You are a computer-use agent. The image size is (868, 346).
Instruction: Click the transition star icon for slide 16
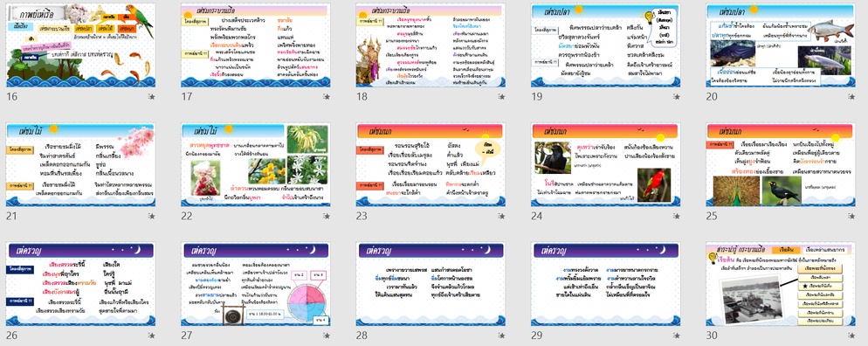(152, 96)
